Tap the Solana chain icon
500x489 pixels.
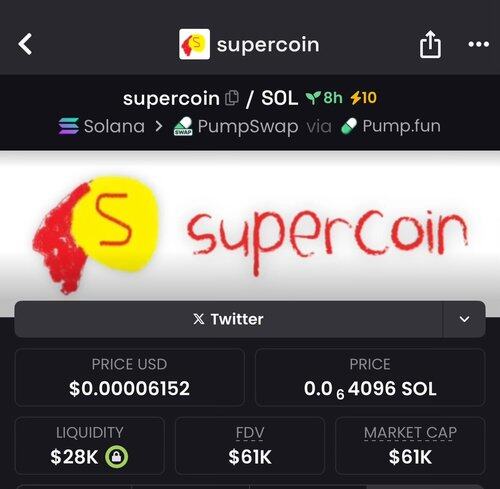pyautogui.click(x=69, y=126)
